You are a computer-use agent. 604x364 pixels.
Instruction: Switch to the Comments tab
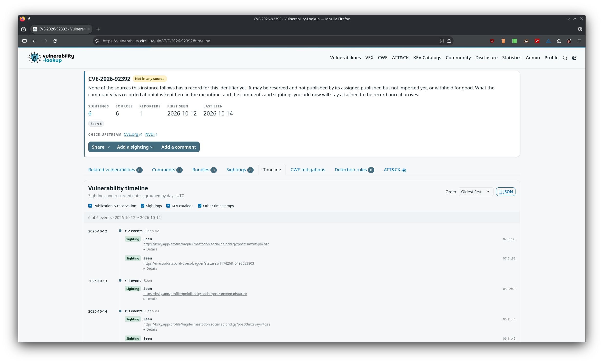pos(167,170)
